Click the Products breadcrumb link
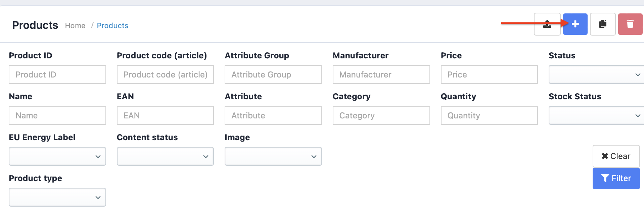The width and height of the screenshot is (644, 212). [x=112, y=26]
